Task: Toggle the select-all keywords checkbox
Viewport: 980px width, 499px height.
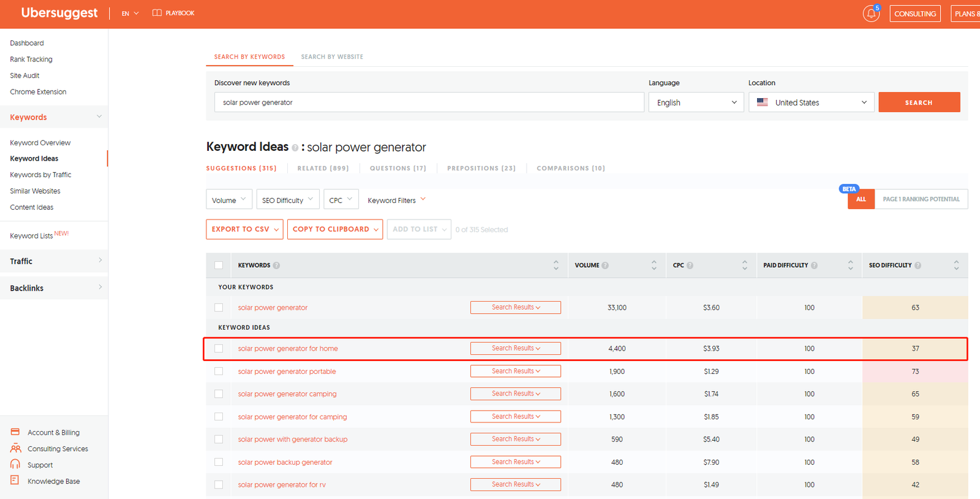Action: pyautogui.click(x=219, y=265)
